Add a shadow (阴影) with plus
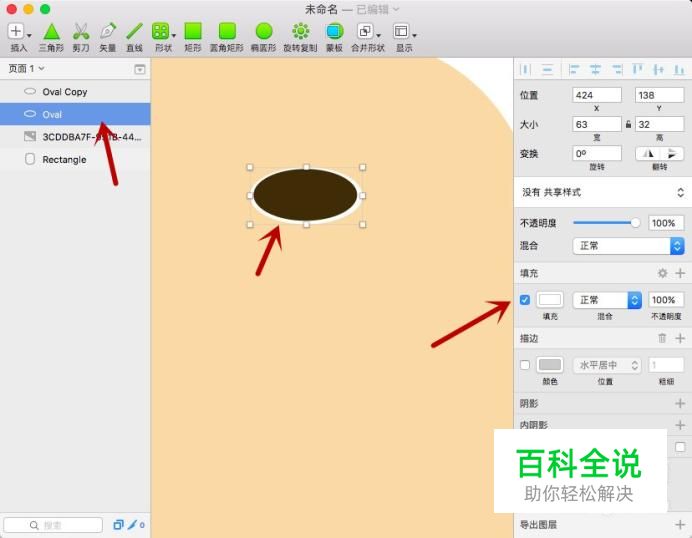The height and width of the screenshot is (538, 692). 680,403
